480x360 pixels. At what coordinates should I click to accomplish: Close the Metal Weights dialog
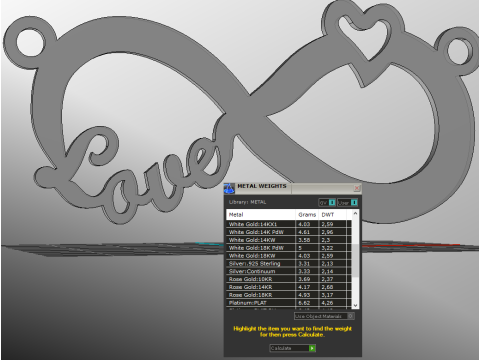357,188
